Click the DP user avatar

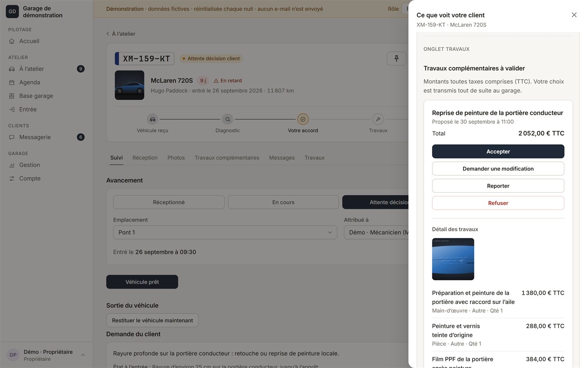click(x=13, y=355)
